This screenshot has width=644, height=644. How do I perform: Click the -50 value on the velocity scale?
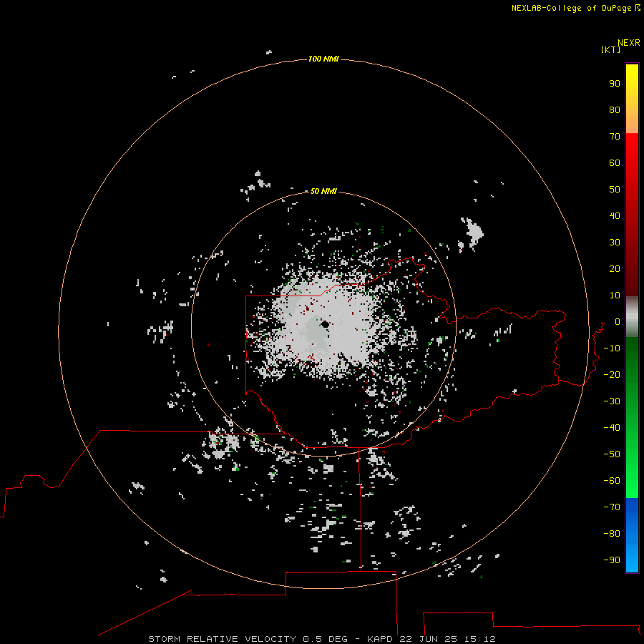tap(612, 454)
